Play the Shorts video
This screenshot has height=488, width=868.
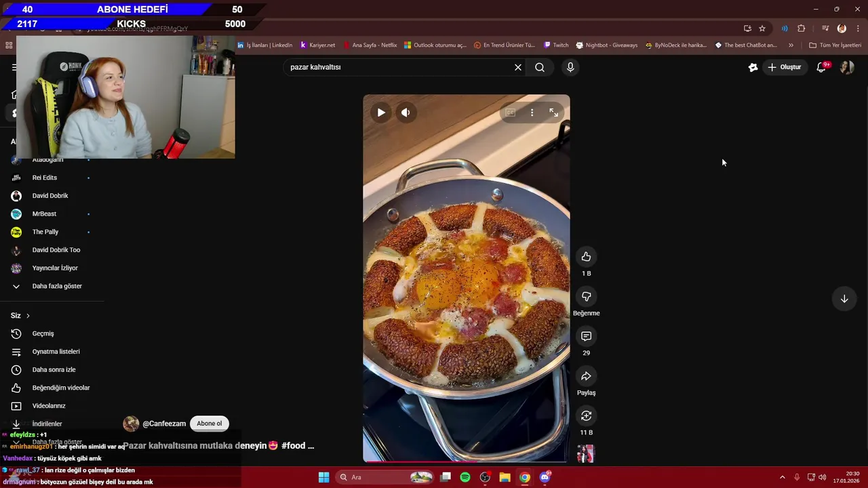pos(381,113)
